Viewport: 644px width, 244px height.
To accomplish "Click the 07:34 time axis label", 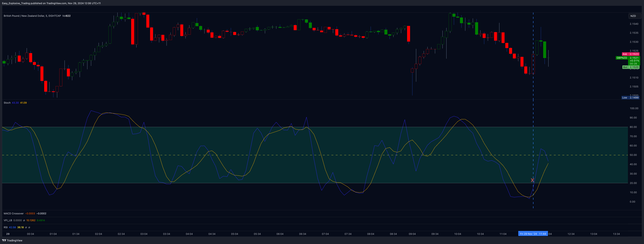I will point(348,234).
